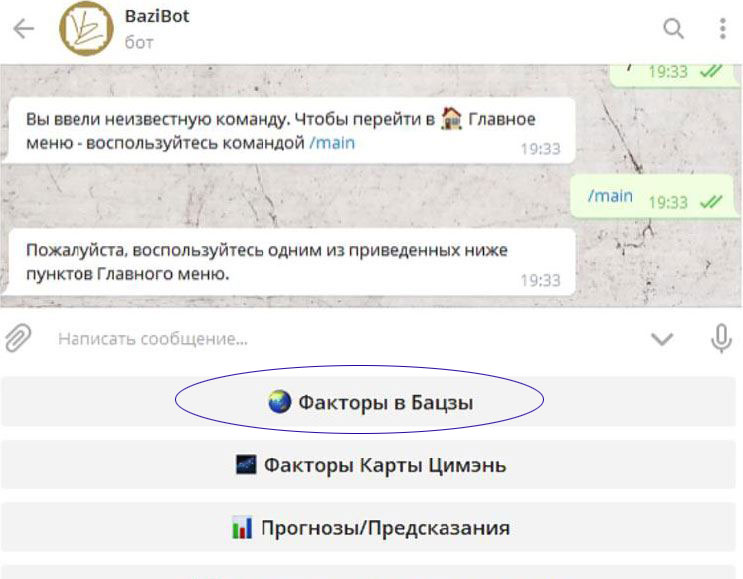Click read checkmarks on sent /main message
This screenshot has height=579, width=743.
coord(711,202)
